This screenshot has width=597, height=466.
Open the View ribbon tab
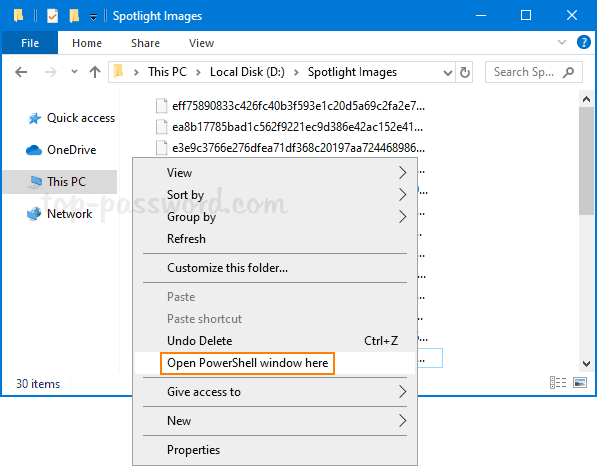click(201, 43)
